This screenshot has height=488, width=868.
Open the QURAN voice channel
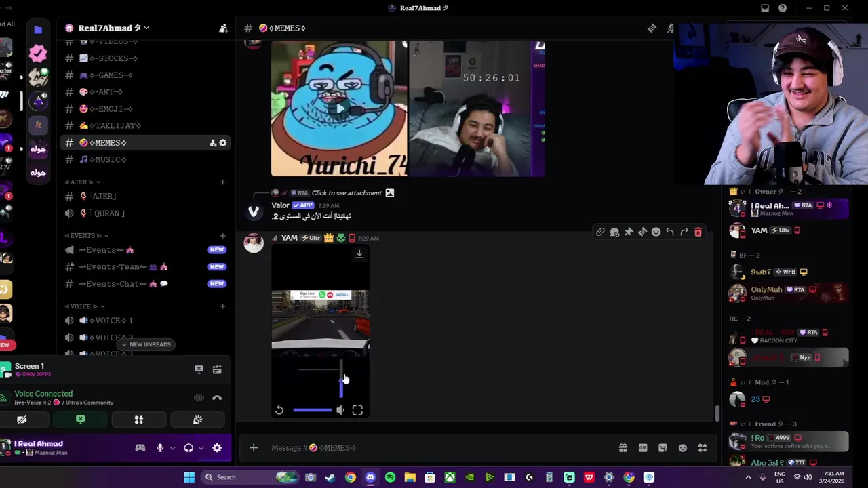144,213
